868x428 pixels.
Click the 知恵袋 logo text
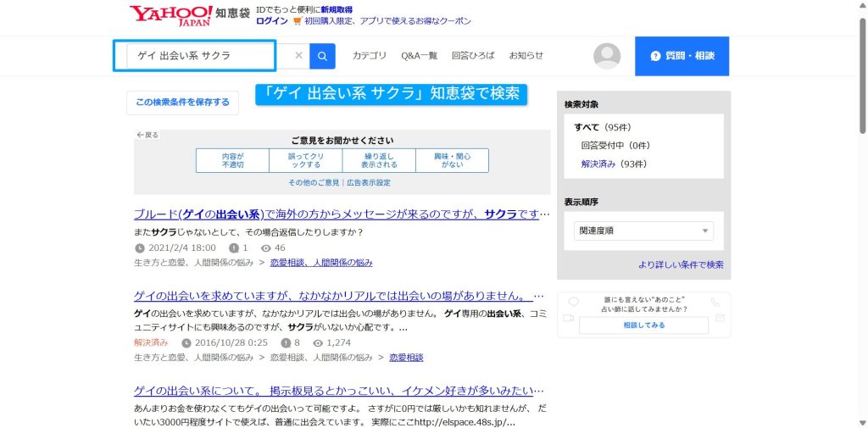click(232, 12)
